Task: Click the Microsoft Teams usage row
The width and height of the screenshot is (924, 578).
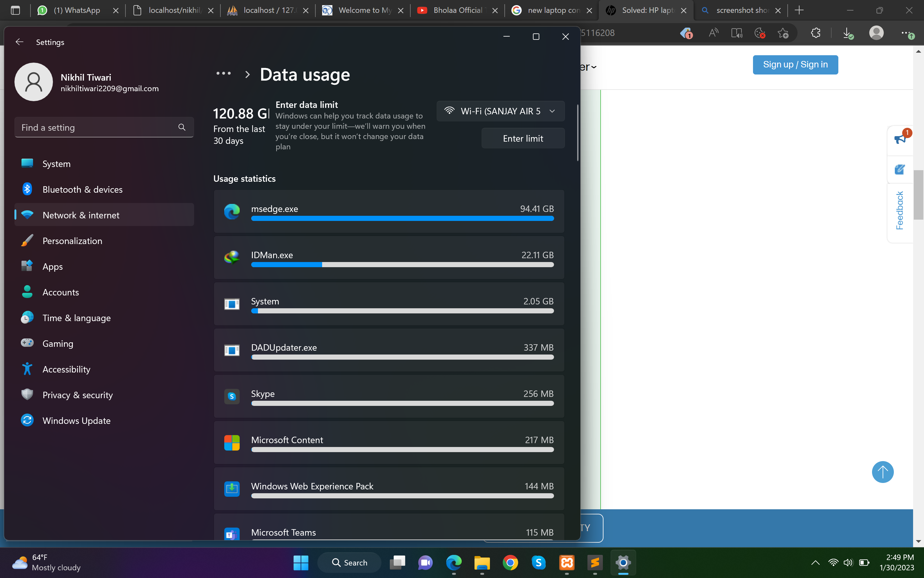Action: pos(389,527)
